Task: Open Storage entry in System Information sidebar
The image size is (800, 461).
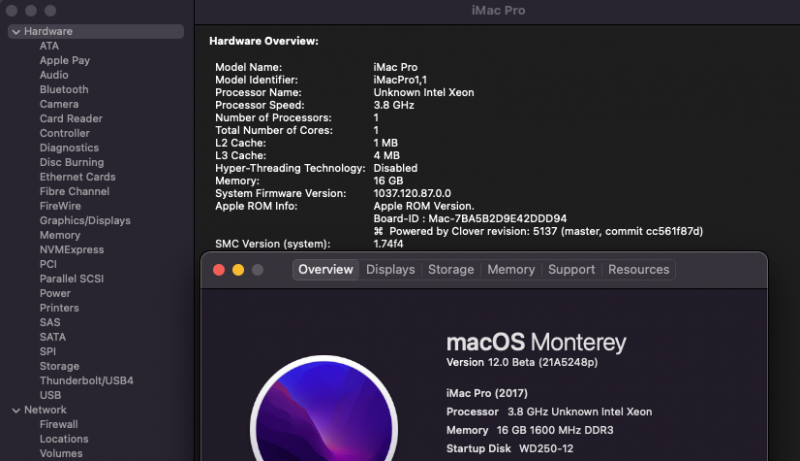Action: click(x=60, y=366)
